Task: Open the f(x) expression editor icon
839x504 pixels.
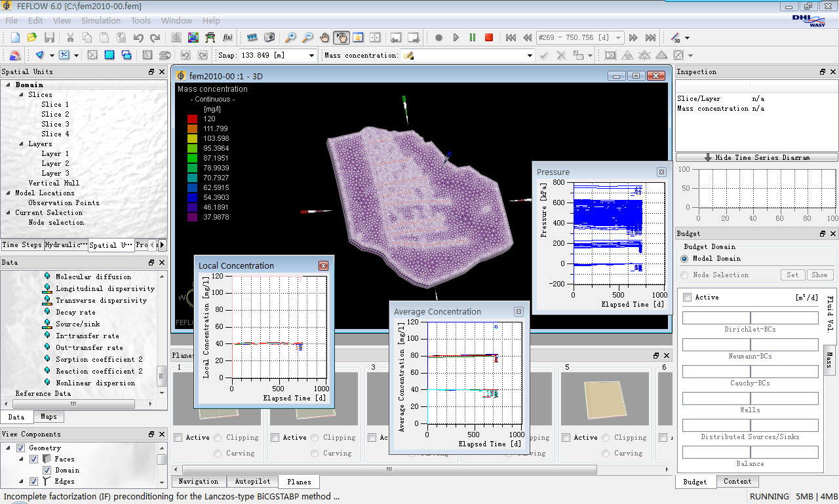Action: coord(228,38)
